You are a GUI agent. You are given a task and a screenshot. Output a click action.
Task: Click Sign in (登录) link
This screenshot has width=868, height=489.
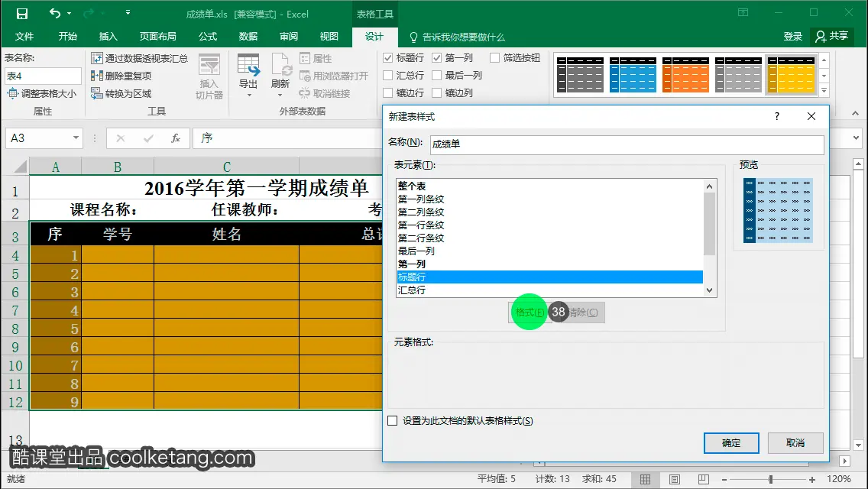point(792,37)
